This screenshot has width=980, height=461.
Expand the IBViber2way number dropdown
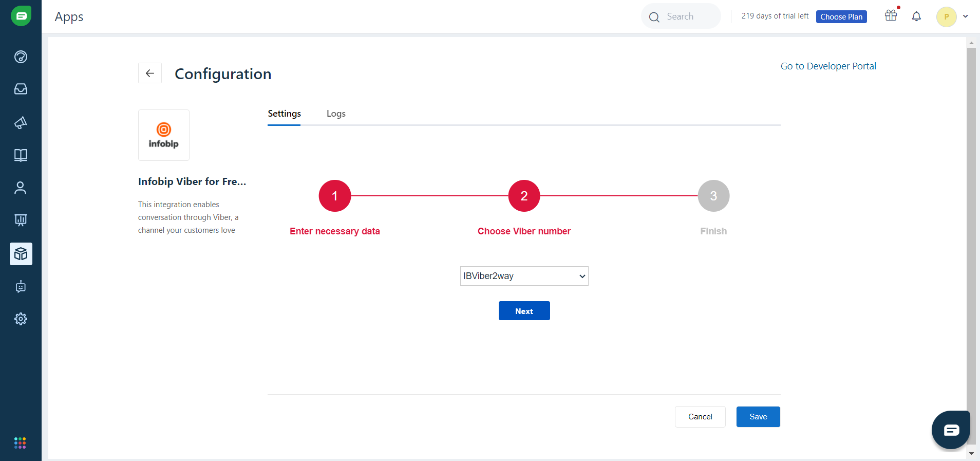tap(524, 276)
